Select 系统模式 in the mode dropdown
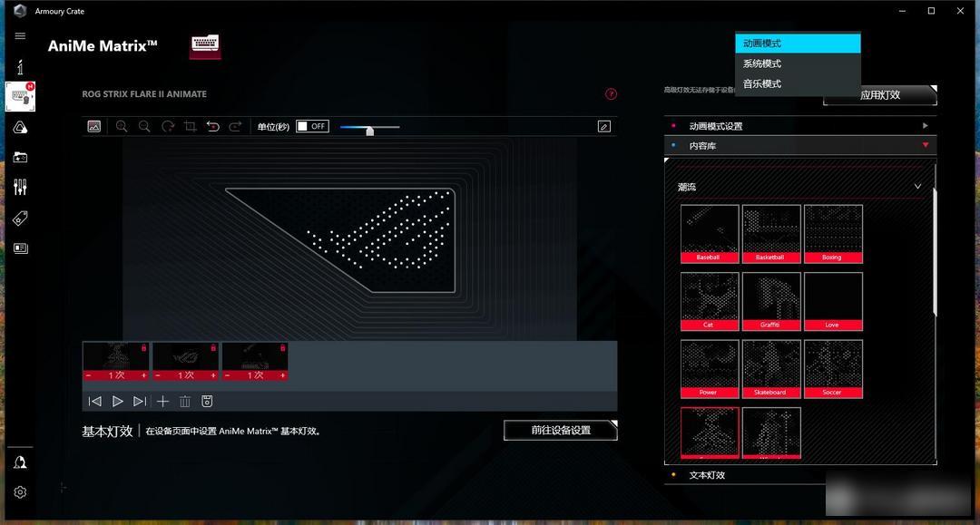980x525 pixels. 799,63
